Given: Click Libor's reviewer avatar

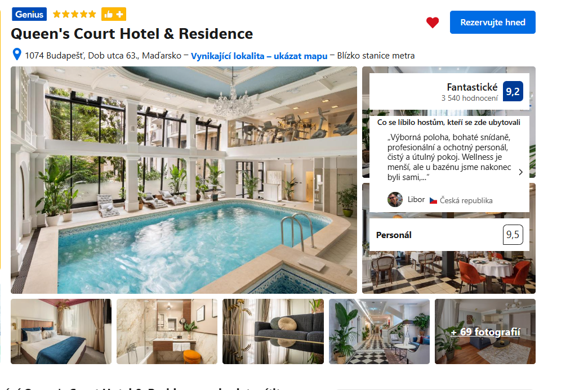Looking at the screenshot, I should pyautogui.click(x=395, y=200).
